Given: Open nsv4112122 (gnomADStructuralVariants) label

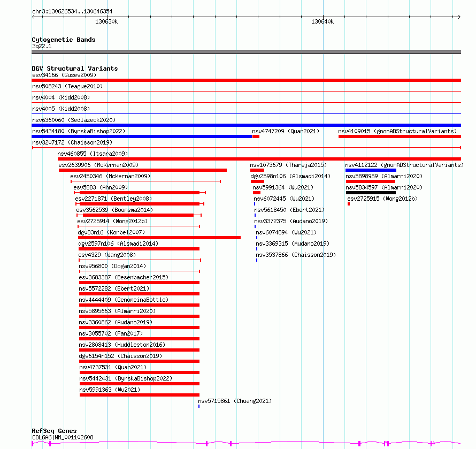Looking at the screenshot, I should [404, 165].
